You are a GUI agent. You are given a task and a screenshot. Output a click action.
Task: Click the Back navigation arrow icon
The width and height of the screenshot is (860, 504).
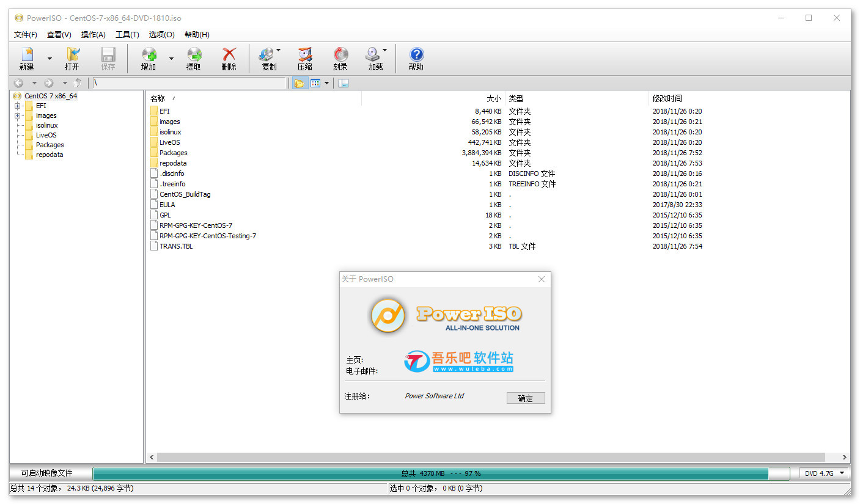pos(19,83)
